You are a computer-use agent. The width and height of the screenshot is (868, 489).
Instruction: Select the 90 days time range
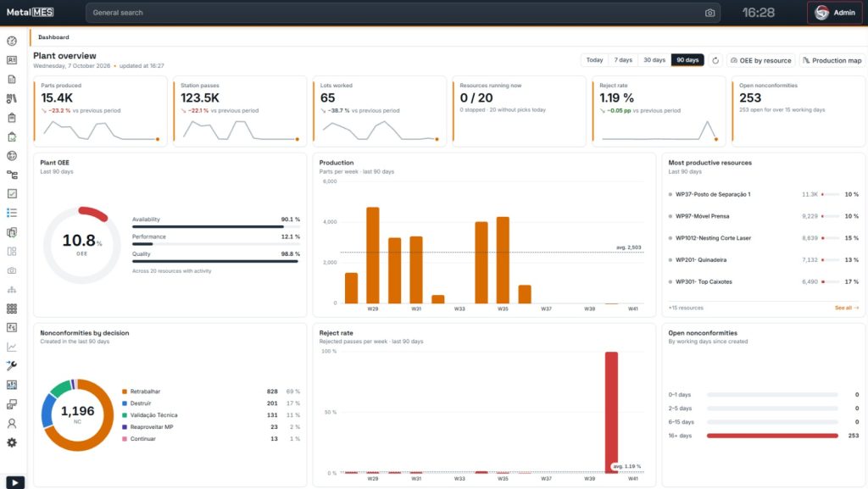tap(687, 59)
